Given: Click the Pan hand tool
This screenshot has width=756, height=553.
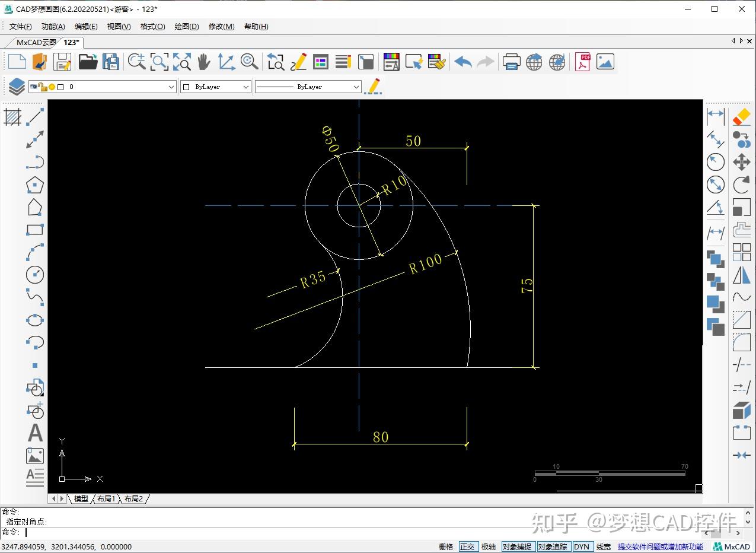Looking at the screenshot, I should click(x=204, y=62).
